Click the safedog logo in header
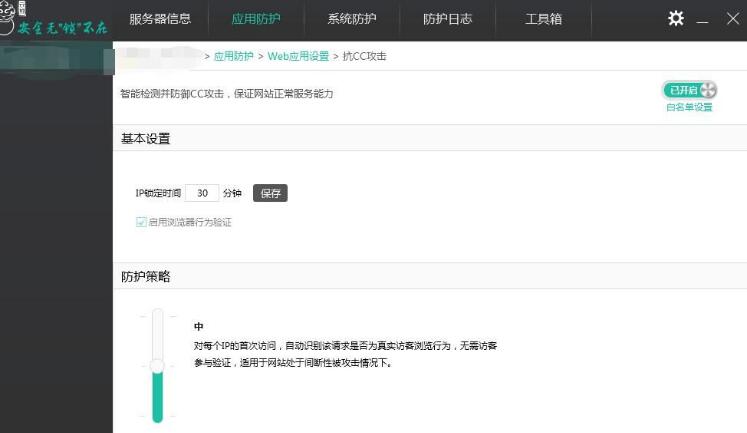 pyautogui.click(x=53, y=19)
